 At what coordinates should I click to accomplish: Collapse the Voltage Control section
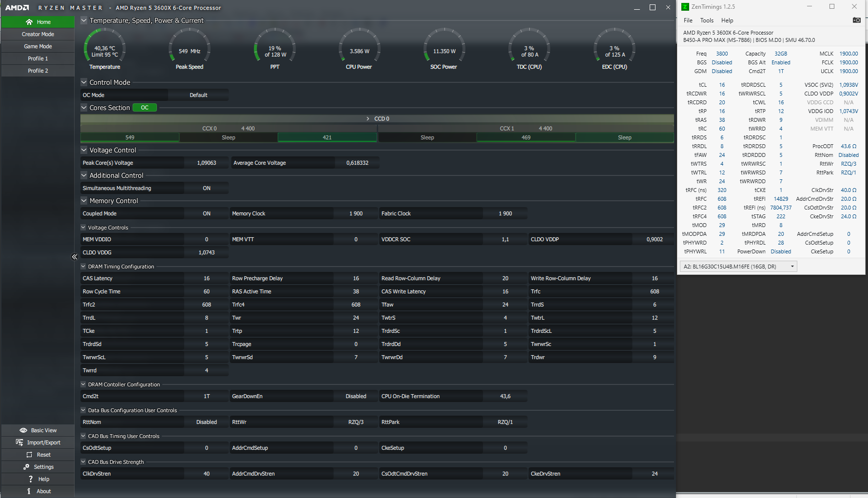(x=84, y=150)
